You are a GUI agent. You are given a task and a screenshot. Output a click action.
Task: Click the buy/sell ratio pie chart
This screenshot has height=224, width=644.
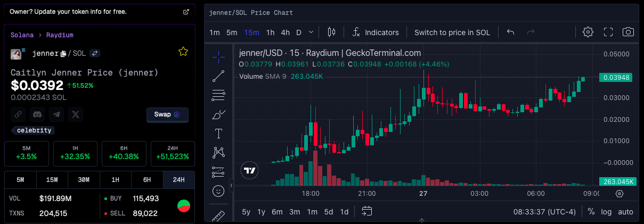click(x=184, y=206)
